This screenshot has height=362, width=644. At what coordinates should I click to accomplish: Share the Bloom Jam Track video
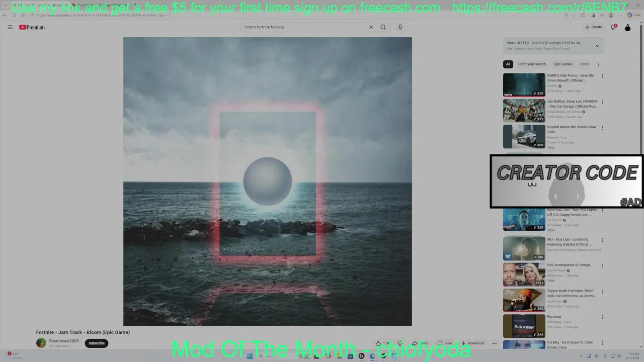pos(420,343)
